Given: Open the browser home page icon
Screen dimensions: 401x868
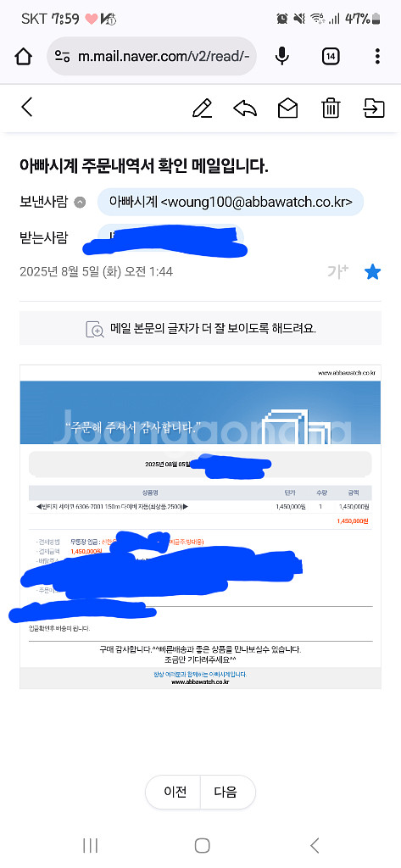Looking at the screenshot, I should click(23, 56).
